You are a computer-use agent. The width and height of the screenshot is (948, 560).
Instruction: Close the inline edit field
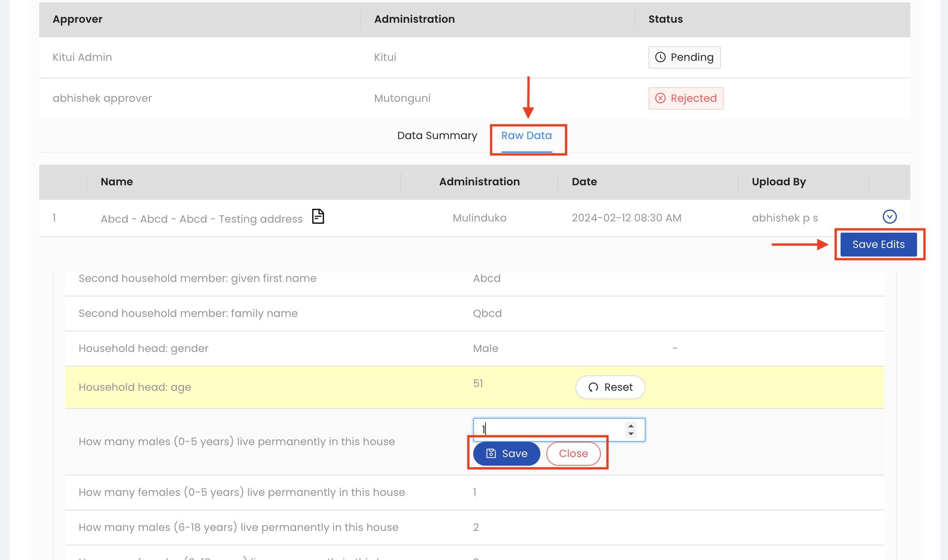pyautogui.click(x=573, y=454)
